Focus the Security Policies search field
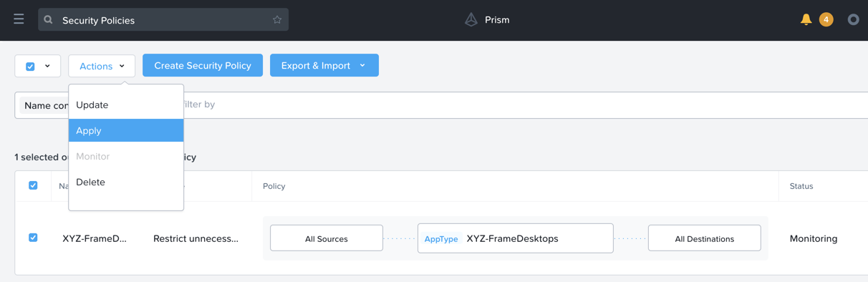The image size is (868, 282). [163, 20]
